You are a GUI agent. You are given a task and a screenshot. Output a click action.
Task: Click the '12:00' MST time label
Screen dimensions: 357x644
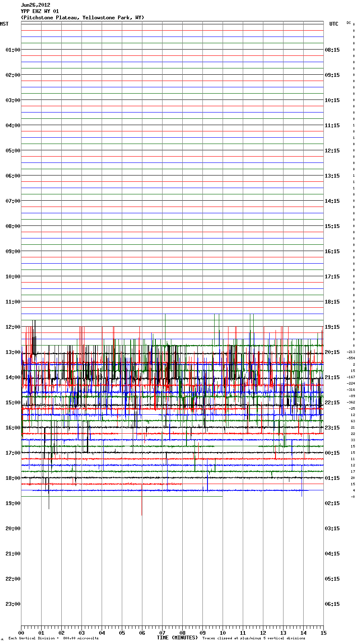(13, 327)
